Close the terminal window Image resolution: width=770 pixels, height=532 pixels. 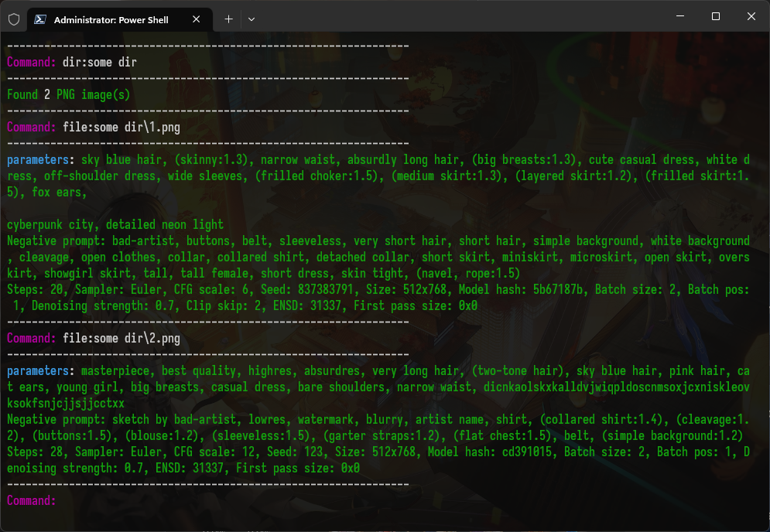point(751,16)
